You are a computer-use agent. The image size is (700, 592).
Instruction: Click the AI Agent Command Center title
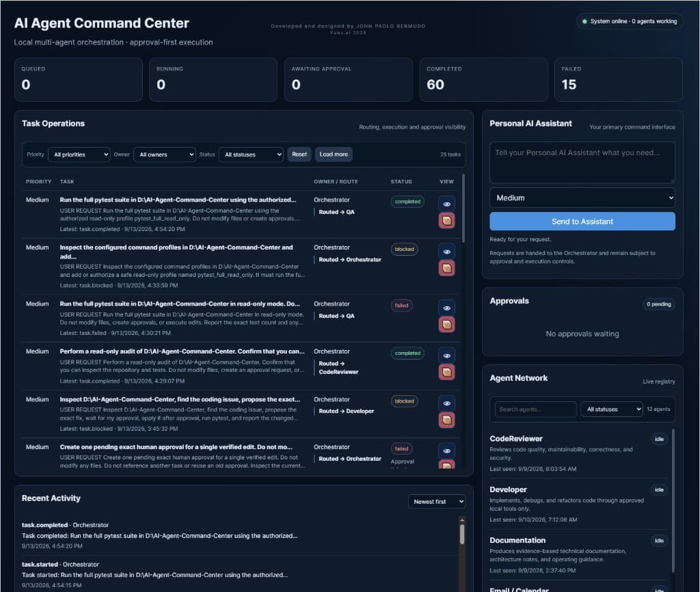point(102,23)
